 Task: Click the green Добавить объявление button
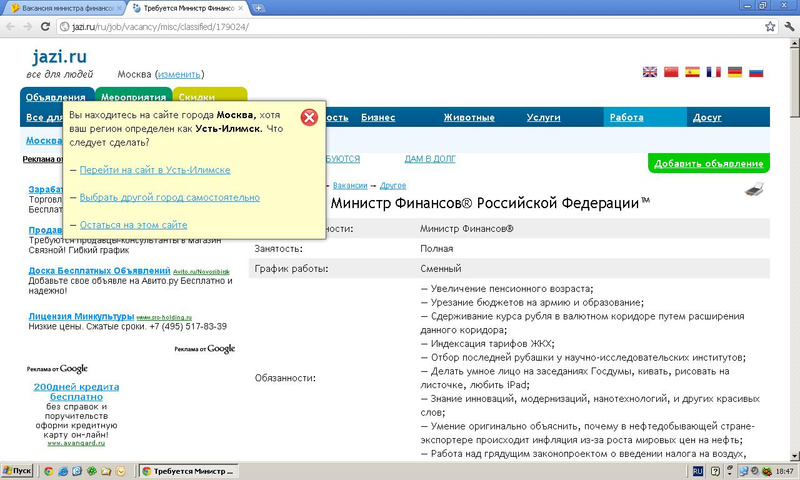(709, 163)
